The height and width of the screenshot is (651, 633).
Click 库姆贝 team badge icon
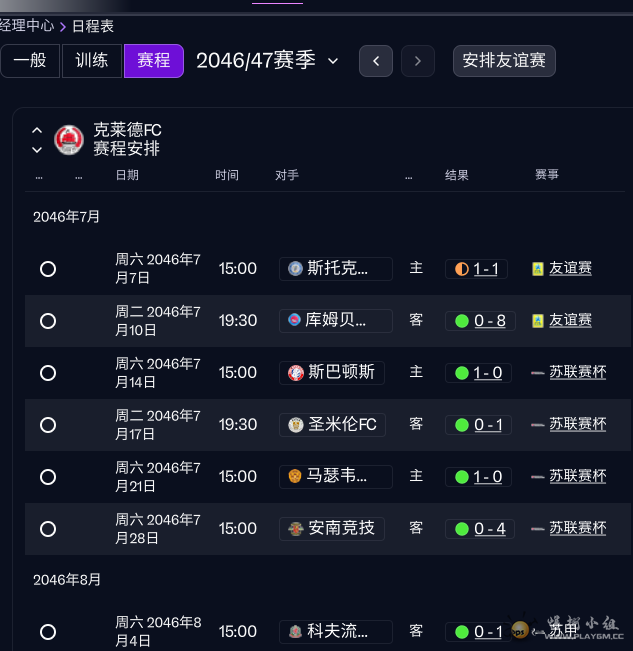point(294,320)
